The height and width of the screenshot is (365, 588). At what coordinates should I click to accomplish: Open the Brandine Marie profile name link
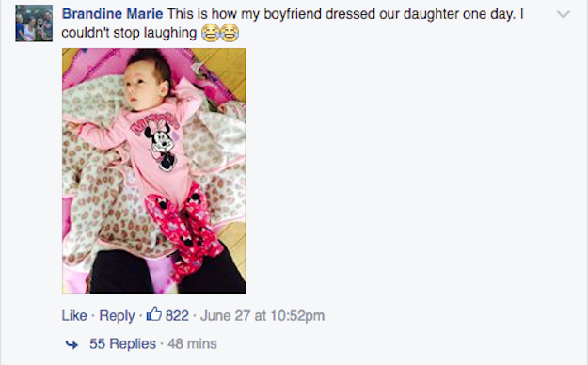pyautogui.click(x=113, y=14)
